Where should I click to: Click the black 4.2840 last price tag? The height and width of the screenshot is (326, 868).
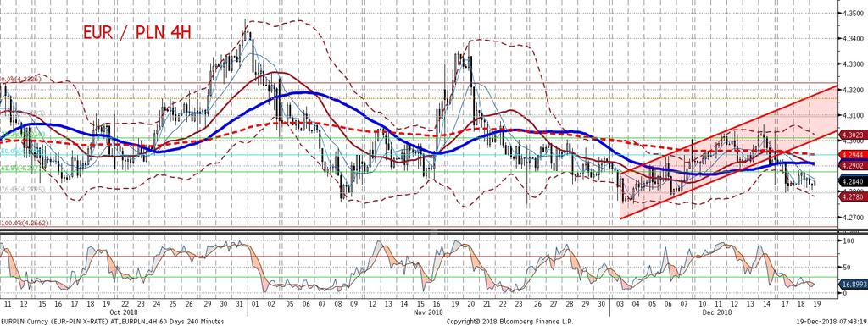point(853,180)
